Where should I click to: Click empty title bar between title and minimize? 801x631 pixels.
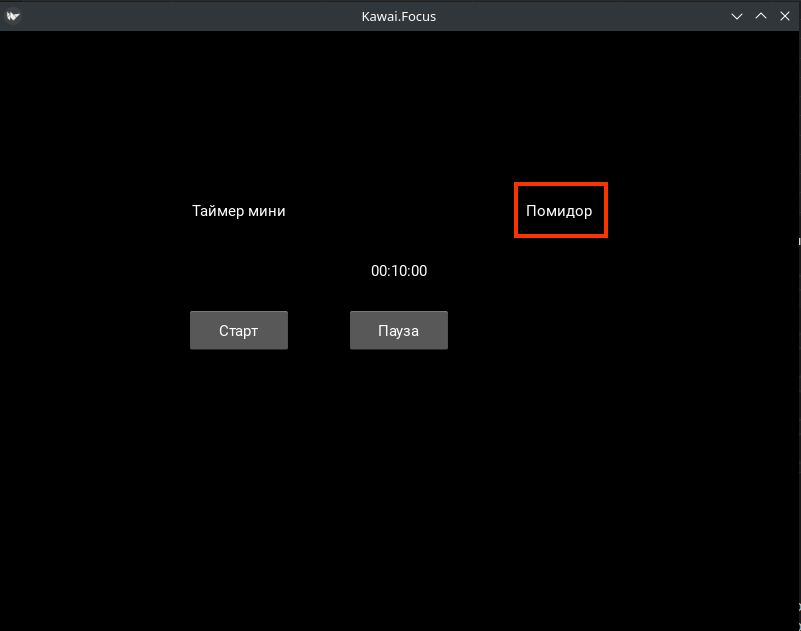point(580,16)
